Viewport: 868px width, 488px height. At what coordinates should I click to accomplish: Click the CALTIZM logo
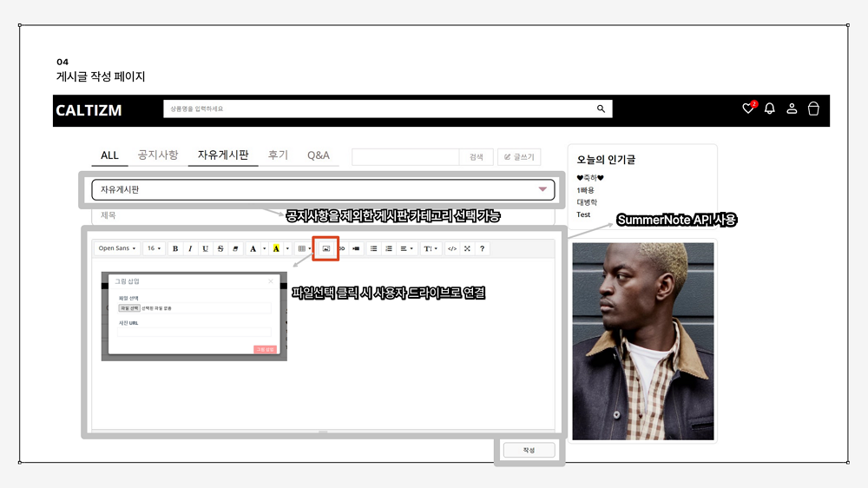89,110
